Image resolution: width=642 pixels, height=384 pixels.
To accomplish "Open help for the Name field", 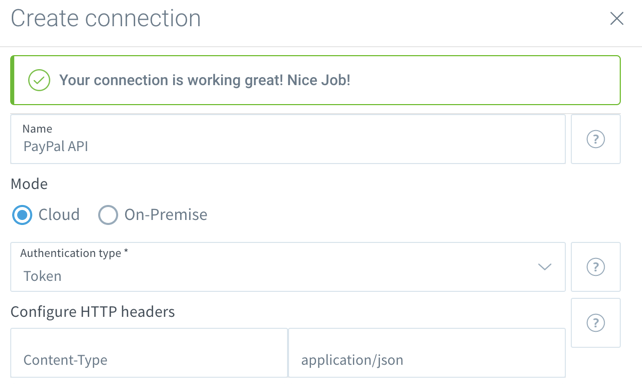I will (596, 139).
